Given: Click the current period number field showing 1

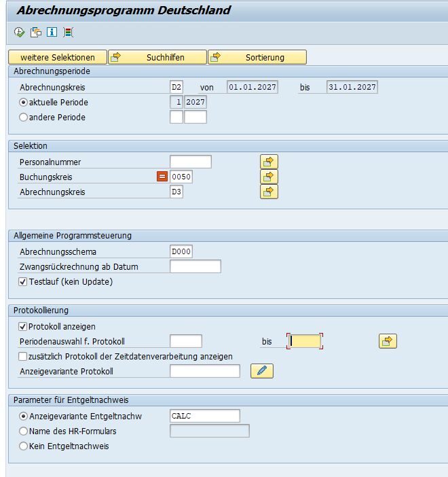Looking at the screenshot, I should tap(176, 102).
